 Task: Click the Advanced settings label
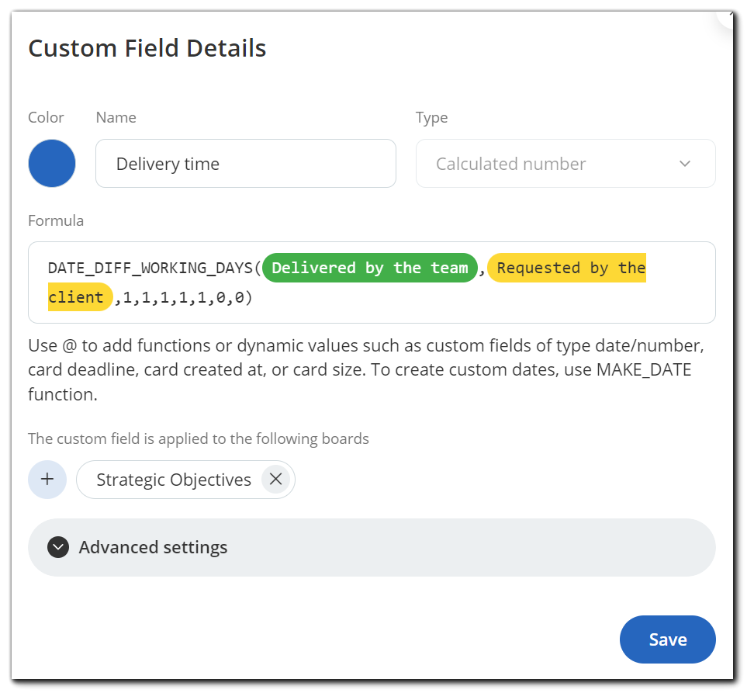tap(153, 547)
